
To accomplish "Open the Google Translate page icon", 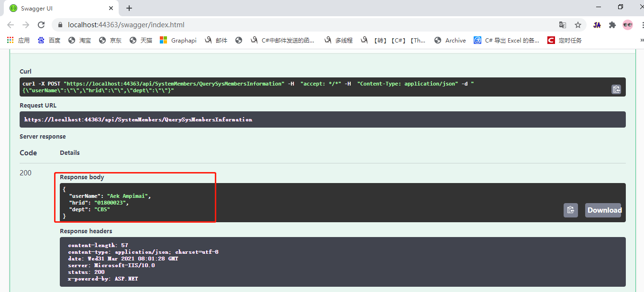I will pos(563,25).
